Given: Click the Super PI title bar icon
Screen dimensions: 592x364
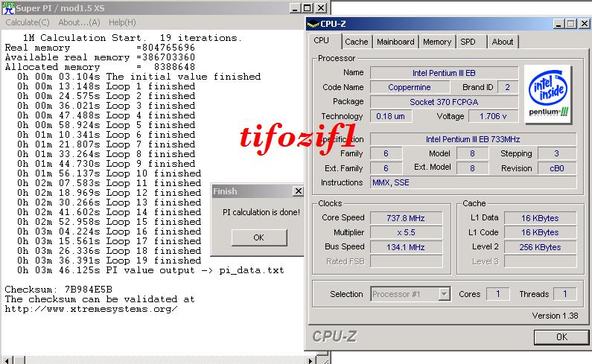Looking at the screenshot, I should [8, 8].
